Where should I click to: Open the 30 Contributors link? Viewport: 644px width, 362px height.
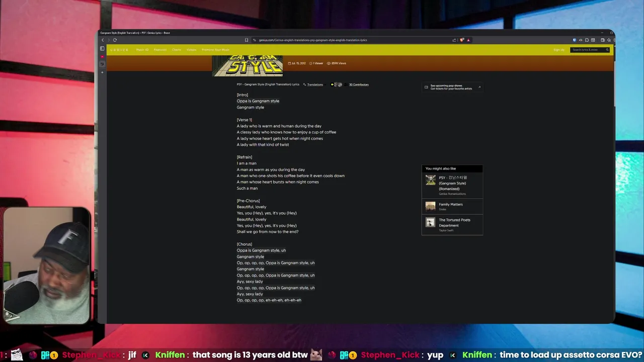(359, 84)
